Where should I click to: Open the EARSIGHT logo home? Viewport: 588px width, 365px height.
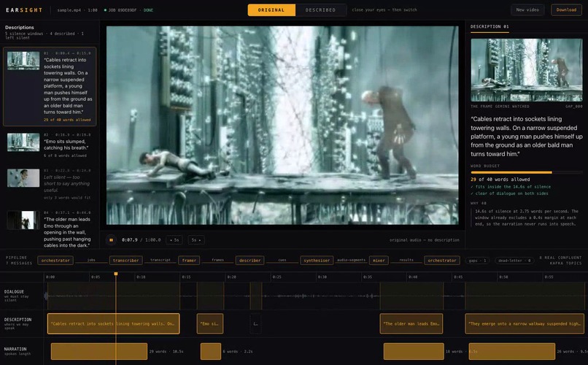coord(24,10)
